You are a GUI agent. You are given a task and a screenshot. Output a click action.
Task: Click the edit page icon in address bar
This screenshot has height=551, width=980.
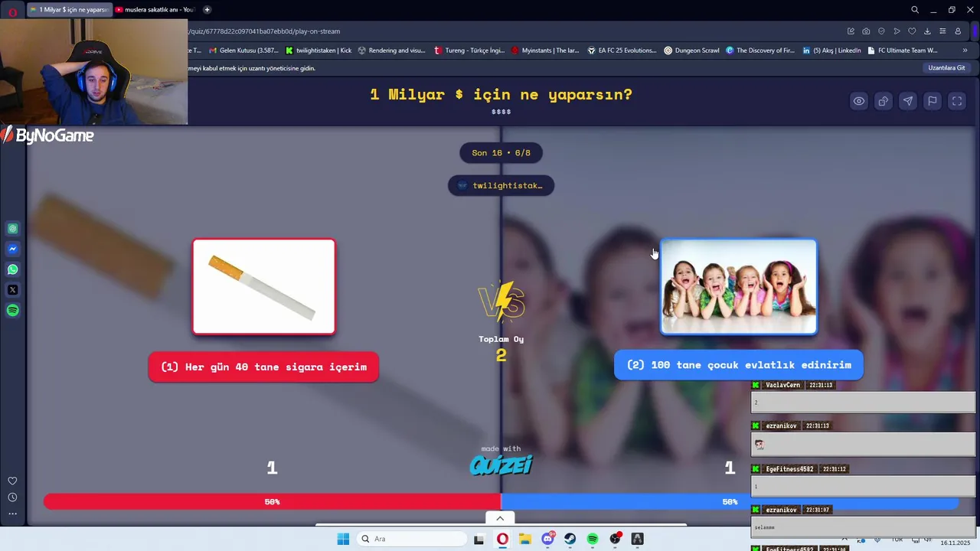[851, 31]
